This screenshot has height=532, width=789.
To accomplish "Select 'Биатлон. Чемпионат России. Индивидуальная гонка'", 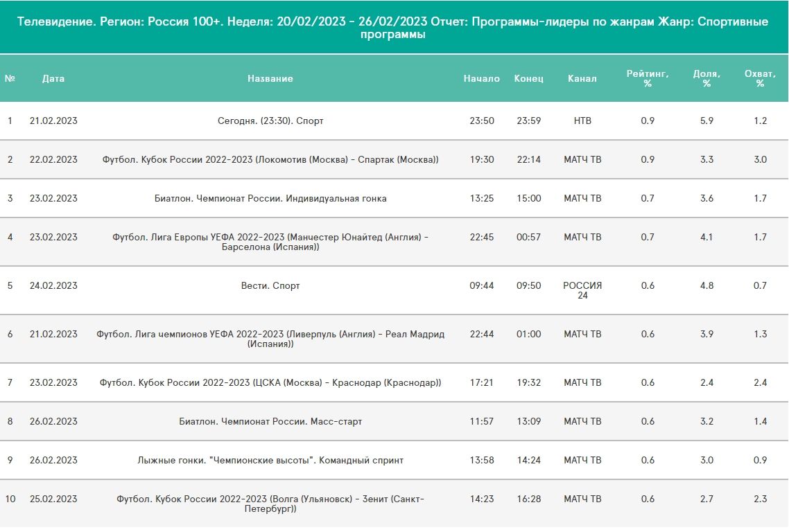I will pyautogui.click(x=270, y=198).
